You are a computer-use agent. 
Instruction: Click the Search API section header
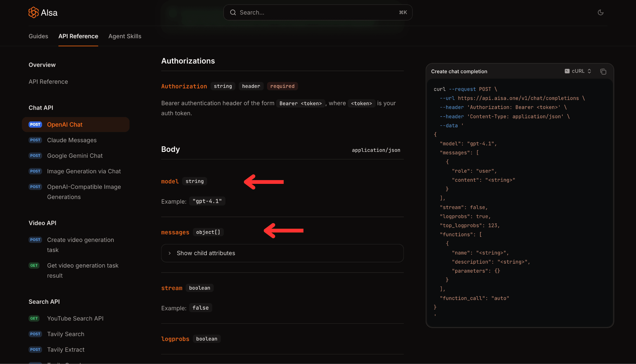[44, 302]
